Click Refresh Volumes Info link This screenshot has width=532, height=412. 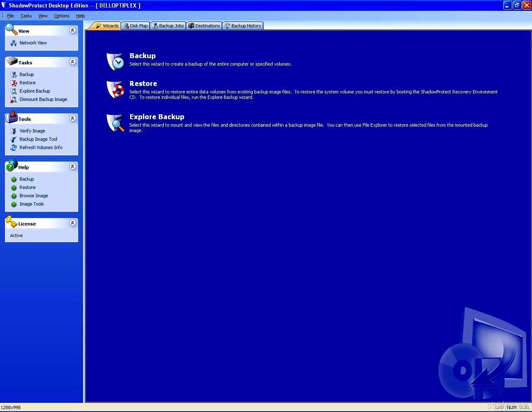[41, 148]
